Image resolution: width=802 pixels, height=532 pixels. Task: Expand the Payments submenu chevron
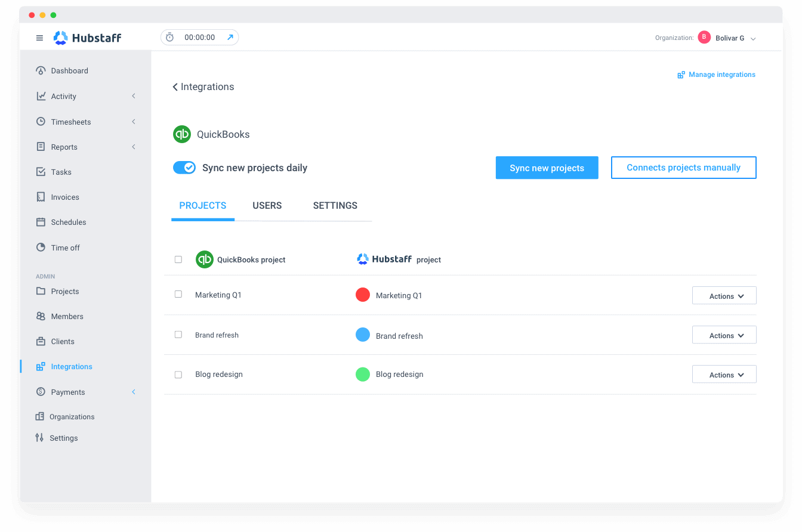pyautogui.click(x=134, y=392)
